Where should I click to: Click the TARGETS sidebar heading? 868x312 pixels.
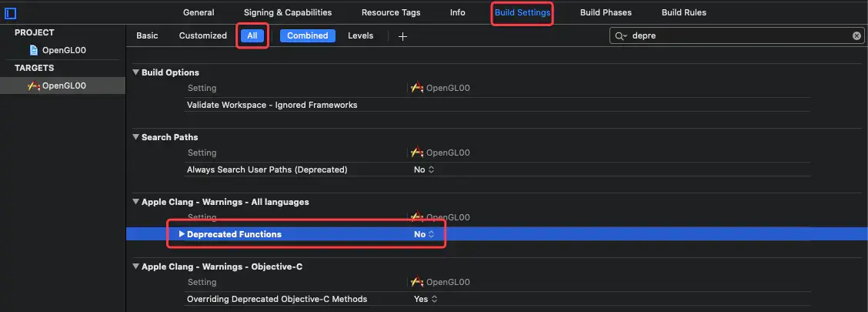tap(35, 68)
